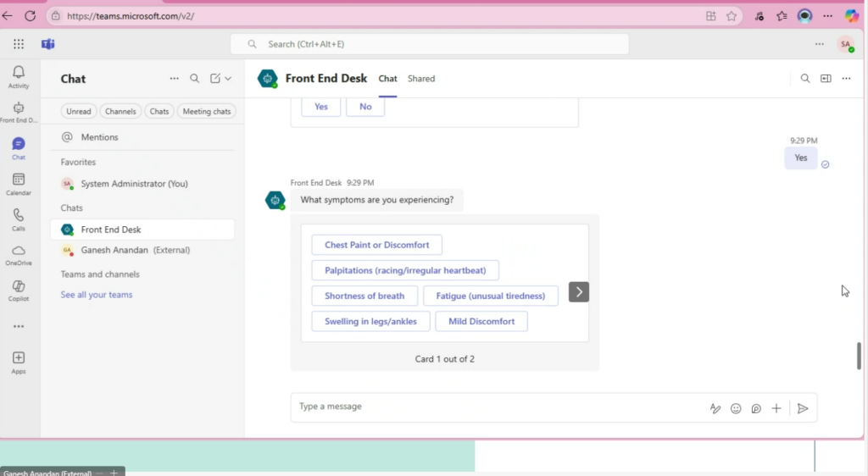Click the Yes button in card
The image size is (868, 476).
(x=321, y=107)
